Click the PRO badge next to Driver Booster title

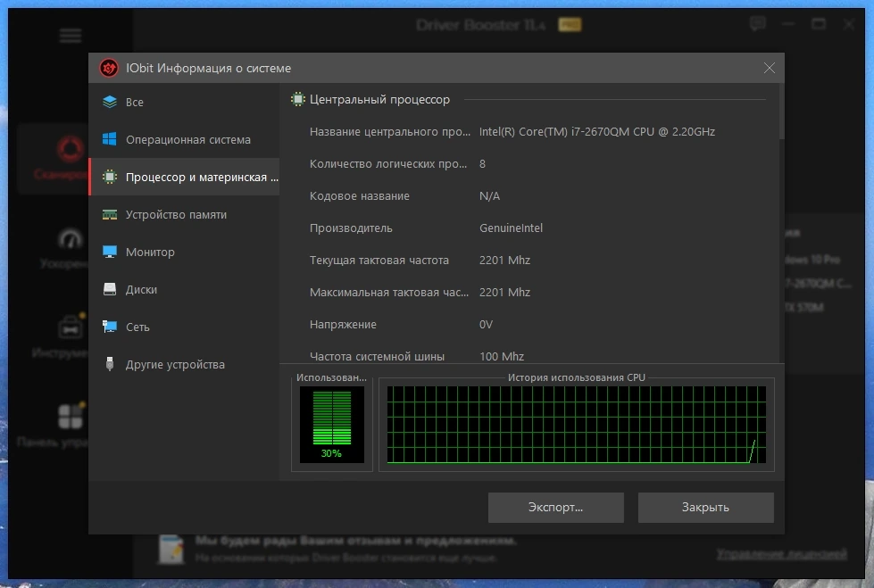coord(570,24)
